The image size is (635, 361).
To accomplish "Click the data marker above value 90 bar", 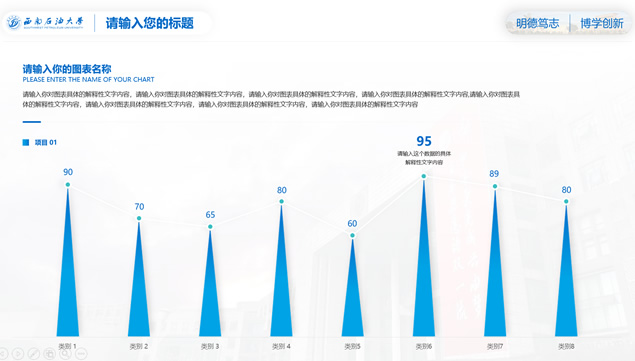I will click(68, 185).
